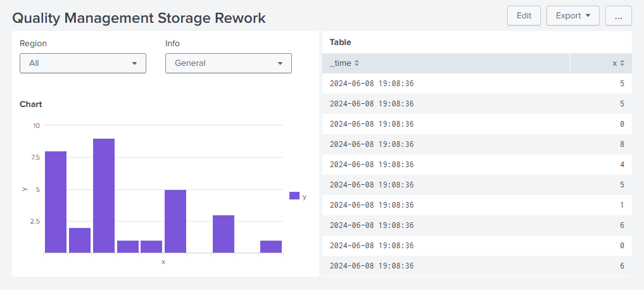
Task: Click the bar at value 5 in chart
Action: (175, 221)
